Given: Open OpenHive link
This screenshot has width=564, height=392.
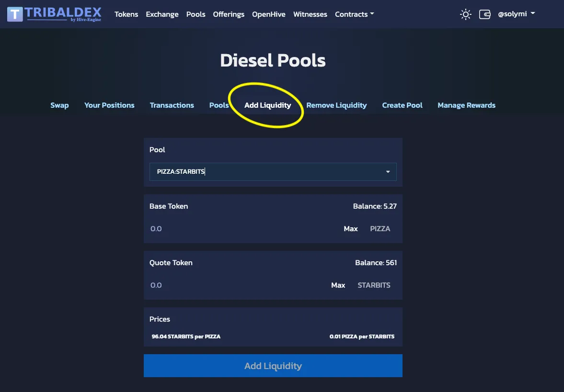Looking at the screenshot, I should pyautogui.click(x=269, y=14).
